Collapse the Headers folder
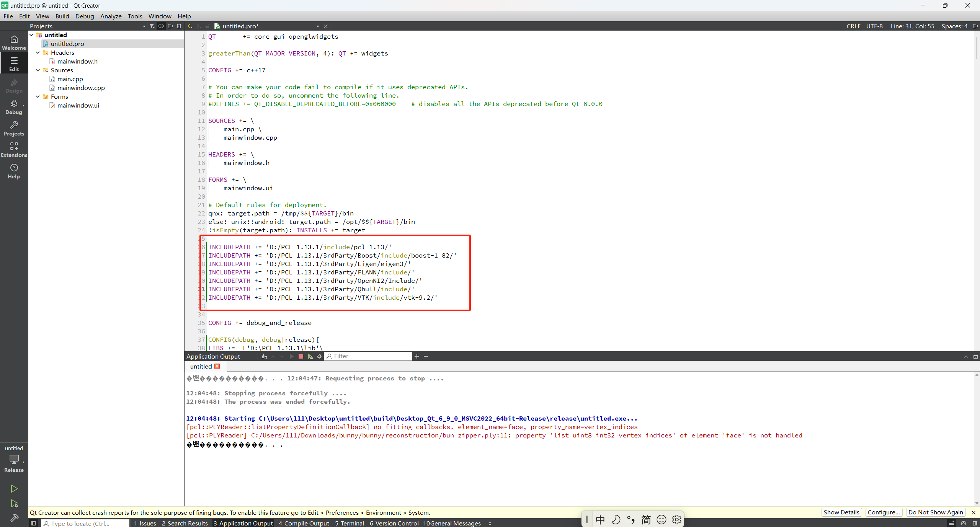980x527 pixels. pos(38,52)
